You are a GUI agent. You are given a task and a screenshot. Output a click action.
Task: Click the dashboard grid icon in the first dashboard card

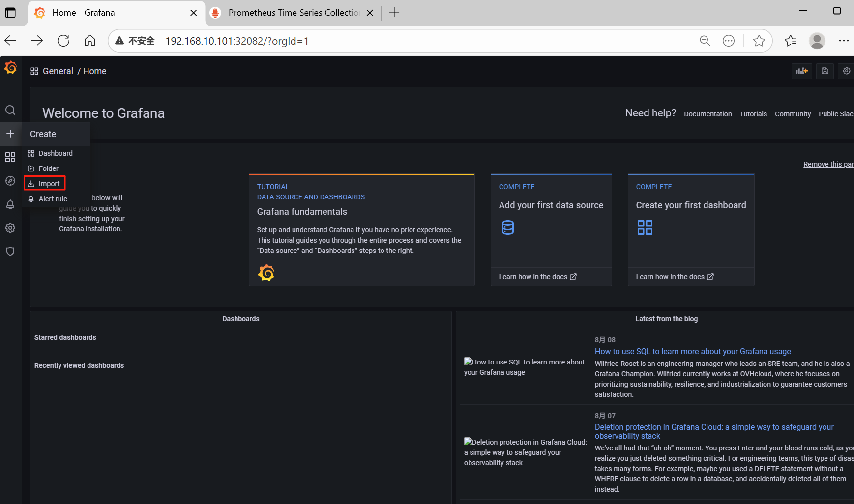point(645,227)
